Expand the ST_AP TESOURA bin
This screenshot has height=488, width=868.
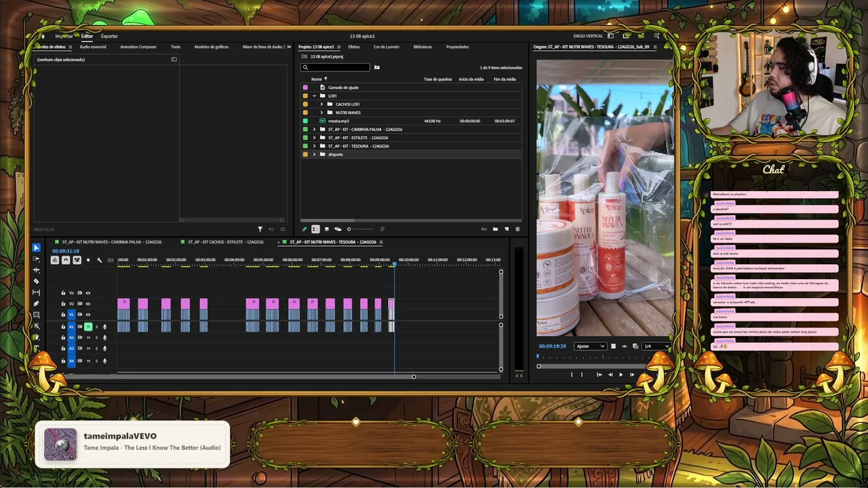(314, 146)
